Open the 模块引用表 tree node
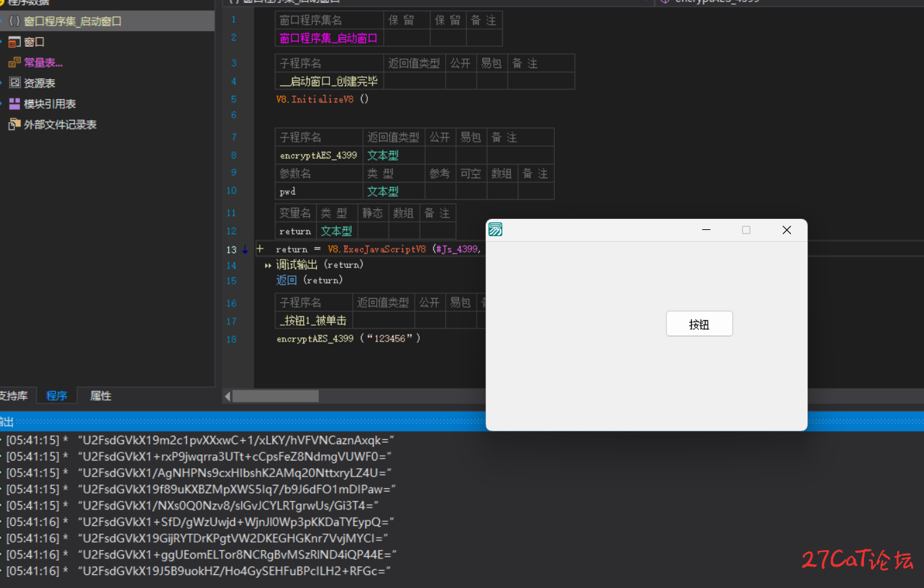Viewport: 924px width, 588px height. click(50, 104)
